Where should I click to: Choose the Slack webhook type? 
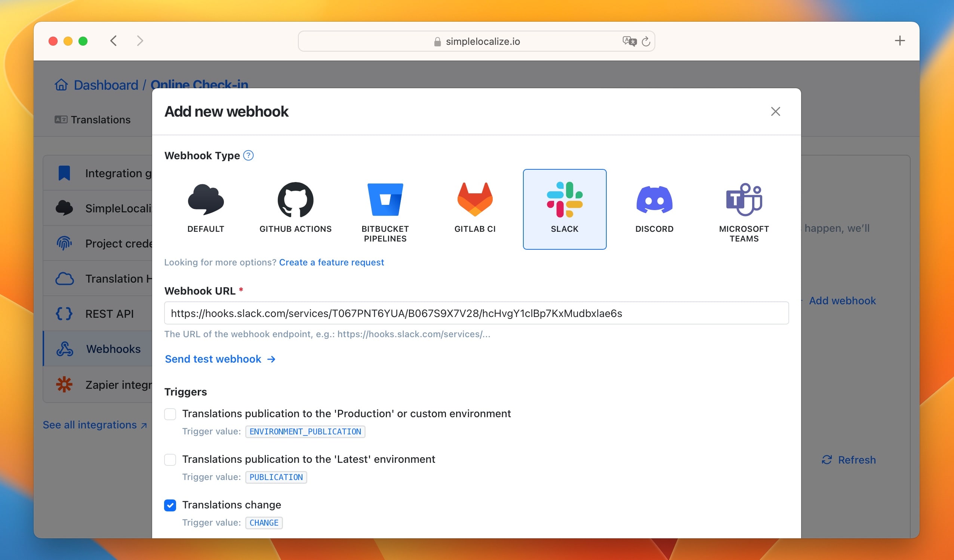pos(564,209)
